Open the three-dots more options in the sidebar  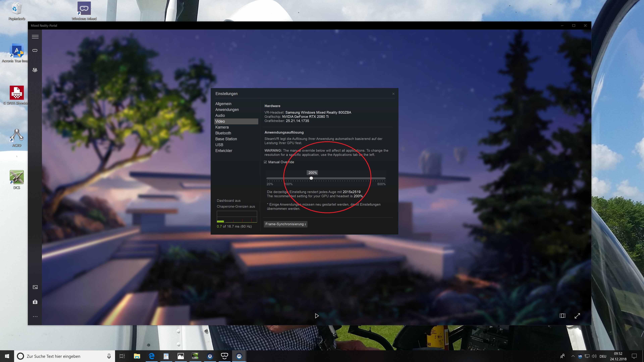[x=35, y=317]
